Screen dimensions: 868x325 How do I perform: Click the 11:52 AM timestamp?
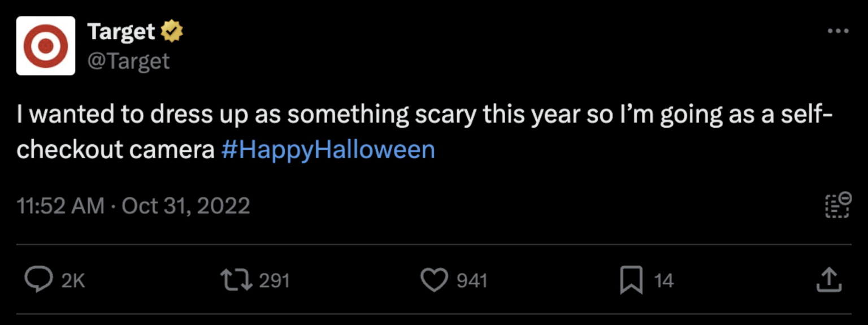click(x=60, y=206)
